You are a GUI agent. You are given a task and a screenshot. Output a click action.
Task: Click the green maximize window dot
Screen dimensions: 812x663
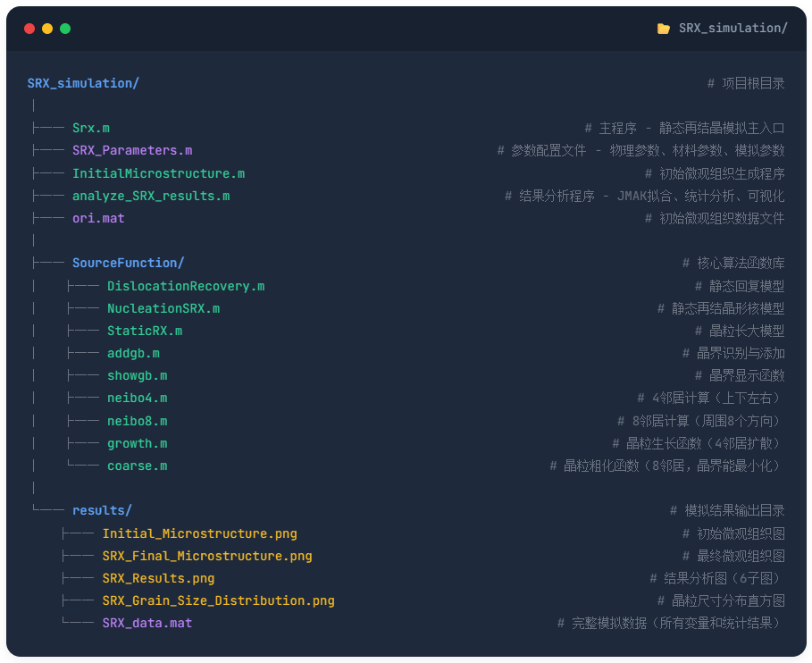pyautogui.click(x=65, y=29)
